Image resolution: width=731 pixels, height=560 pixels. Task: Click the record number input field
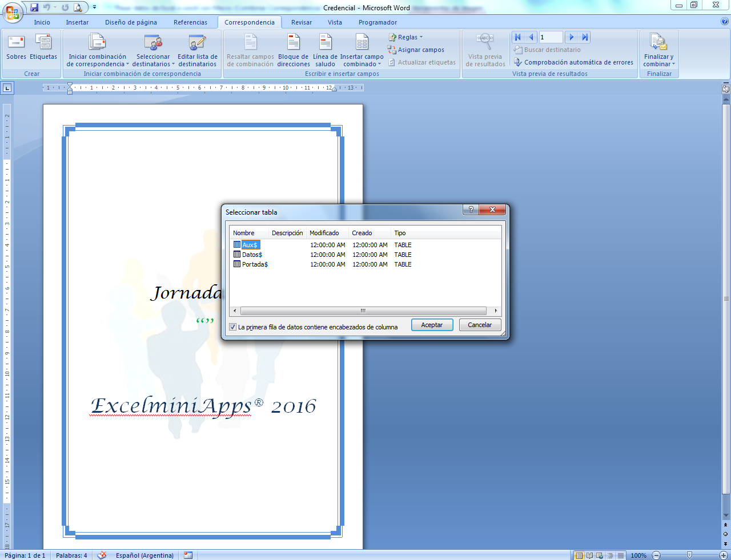[x=551, y=37]
